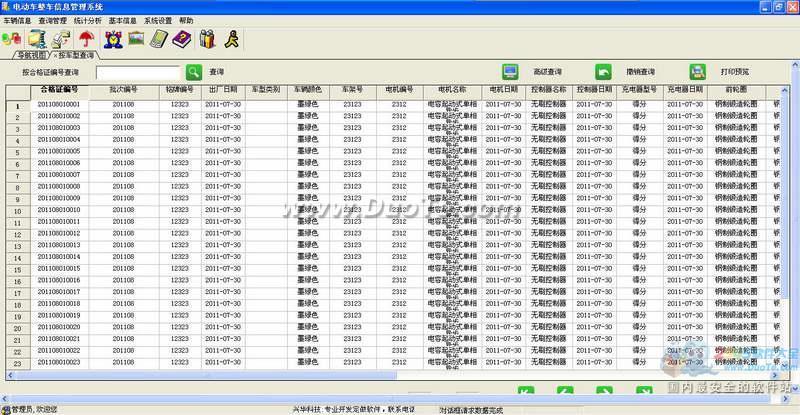
Task: Click the 查询 button label
Action: [x=216, y=72]
